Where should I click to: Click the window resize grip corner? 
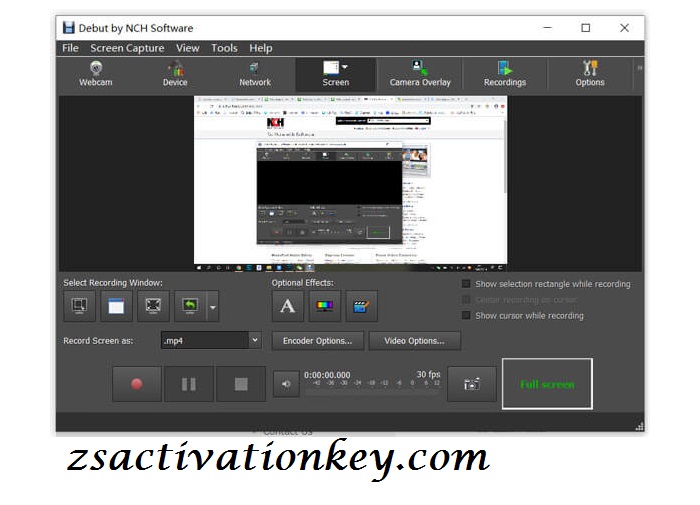point(639,426)
